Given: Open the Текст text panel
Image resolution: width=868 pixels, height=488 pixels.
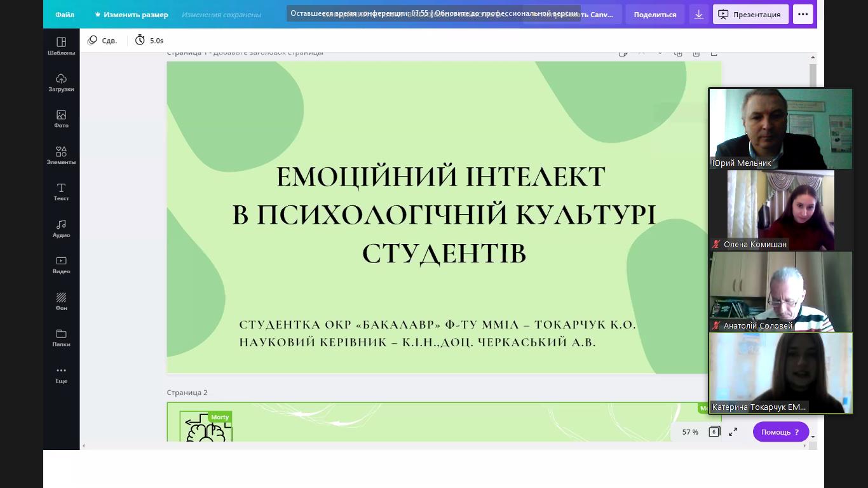Looking at the screenshot, I should pyautogui.click(x=61, y=192).
